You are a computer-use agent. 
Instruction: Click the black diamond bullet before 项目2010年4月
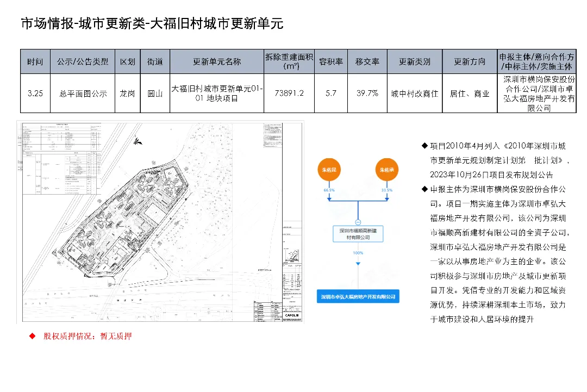click(x=424, y=146)
